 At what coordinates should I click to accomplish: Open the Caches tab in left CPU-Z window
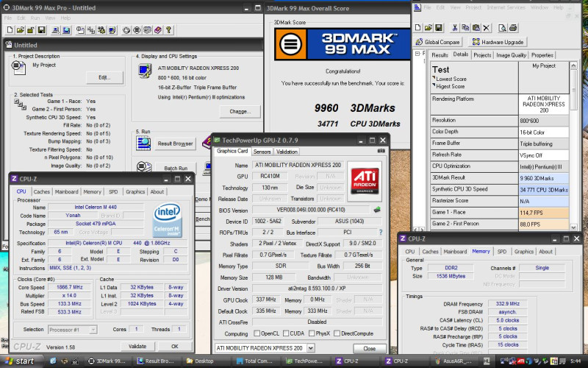pos(42,191)
